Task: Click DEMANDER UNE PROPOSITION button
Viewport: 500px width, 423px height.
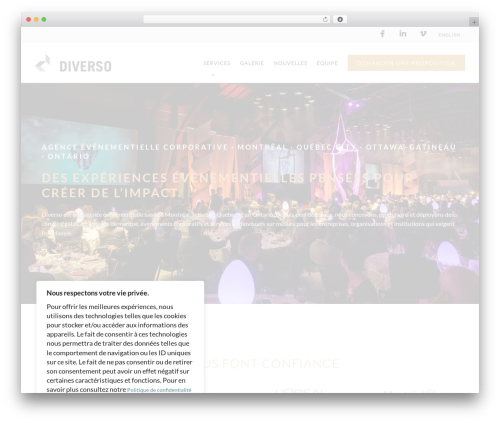Action: 406,63
